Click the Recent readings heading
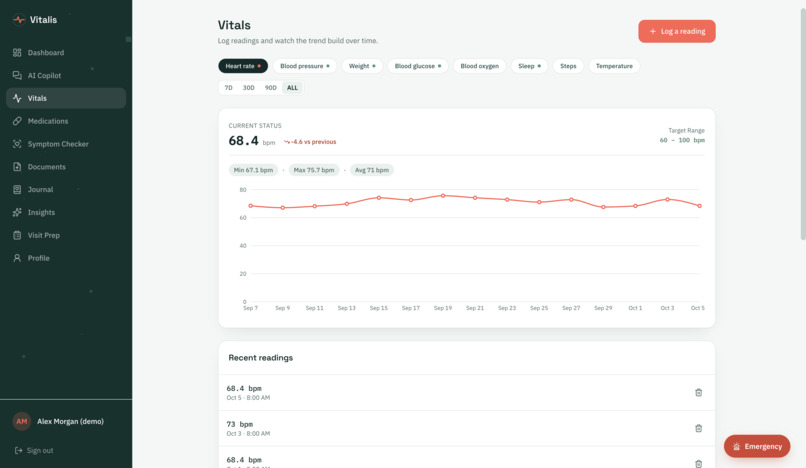Screen dimensions: 806x468 (x=261, y=358)
